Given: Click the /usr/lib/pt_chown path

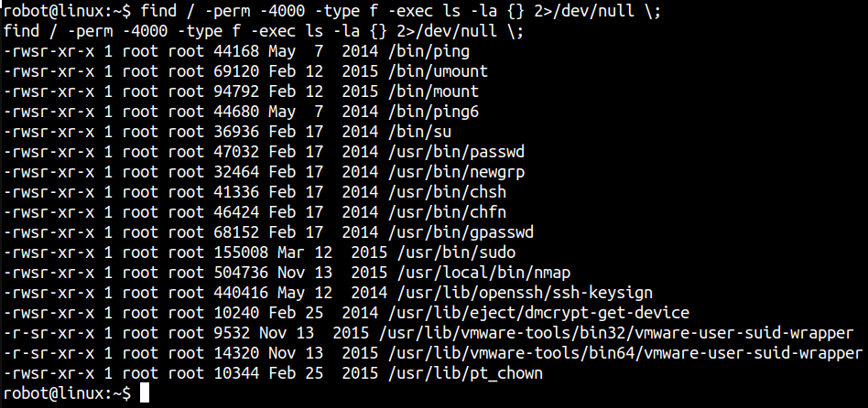Looking at the screenshot, I should tap(450, 373).
